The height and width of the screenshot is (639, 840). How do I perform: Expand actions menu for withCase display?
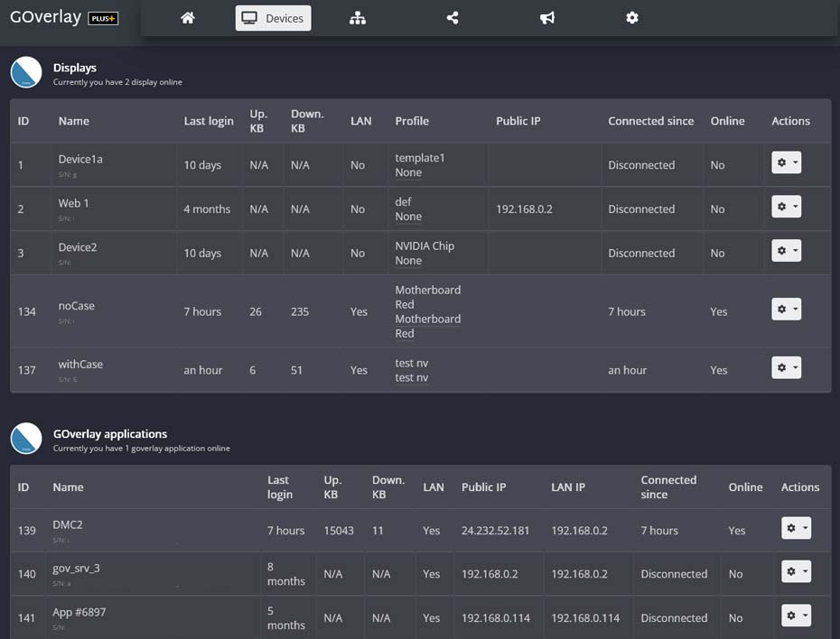786,367
